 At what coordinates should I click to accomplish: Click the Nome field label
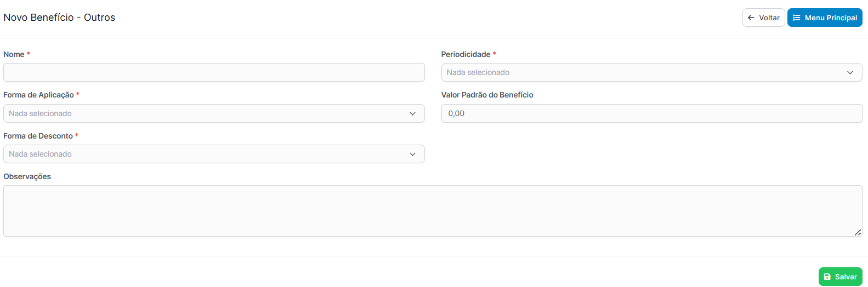(x=14, y=54)
